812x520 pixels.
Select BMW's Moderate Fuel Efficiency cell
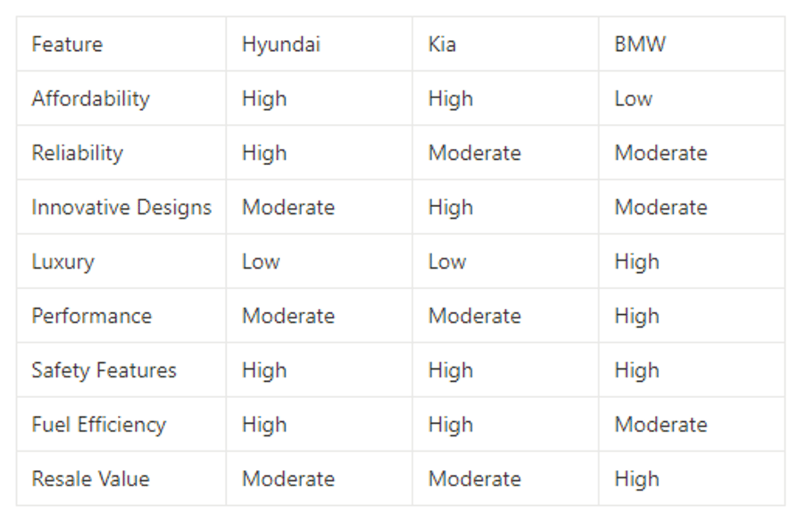click(692, 425)
